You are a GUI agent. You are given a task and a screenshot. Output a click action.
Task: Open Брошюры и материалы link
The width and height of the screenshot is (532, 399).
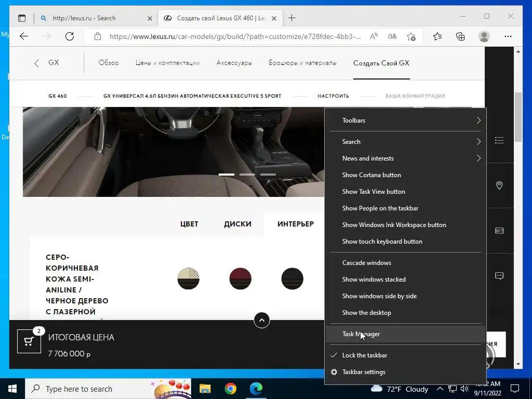303,63
